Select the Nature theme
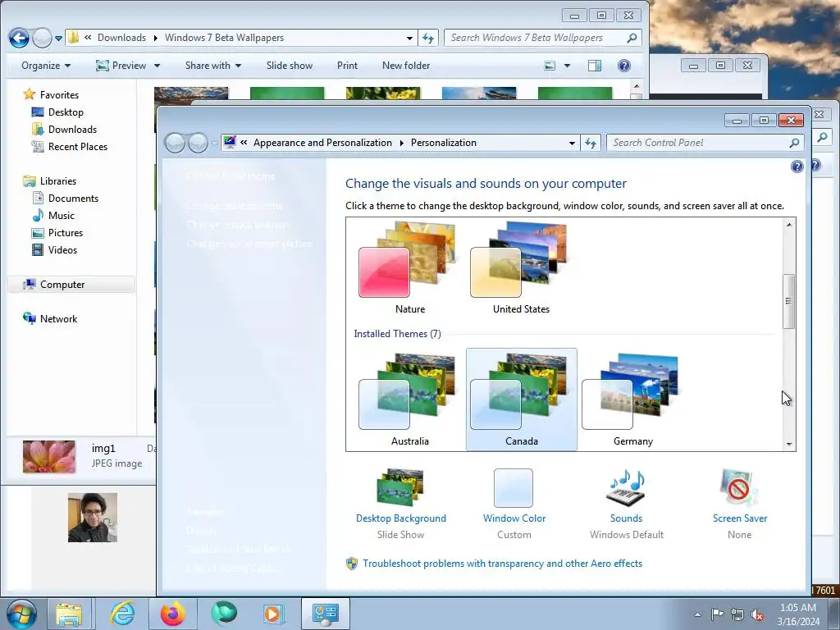The height and width of the screenshot is (630, 840). pyautogui.click(x=410, y=268)
